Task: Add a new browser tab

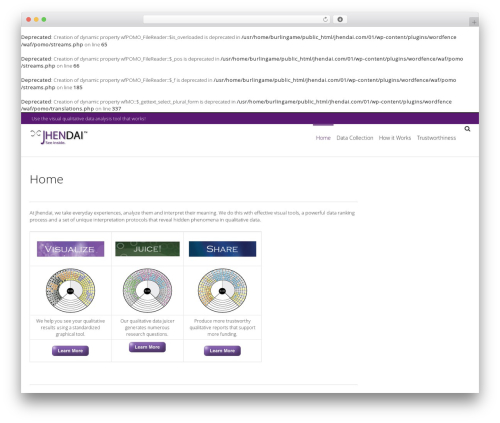Action: click(474, 22)
